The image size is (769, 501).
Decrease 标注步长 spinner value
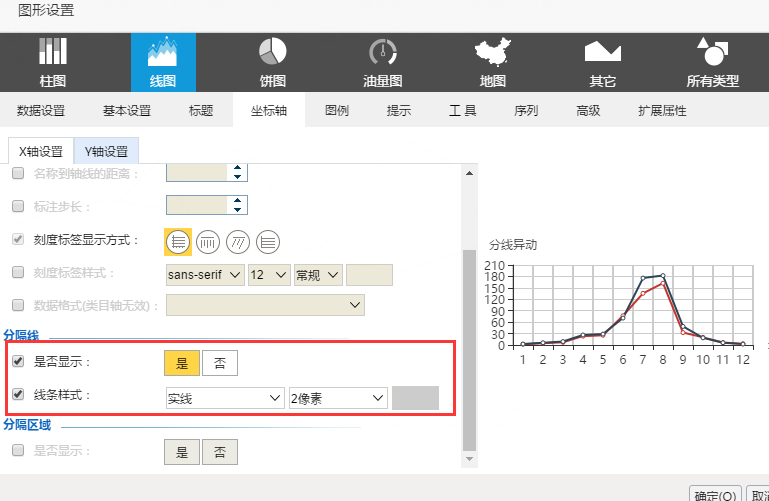237,209
